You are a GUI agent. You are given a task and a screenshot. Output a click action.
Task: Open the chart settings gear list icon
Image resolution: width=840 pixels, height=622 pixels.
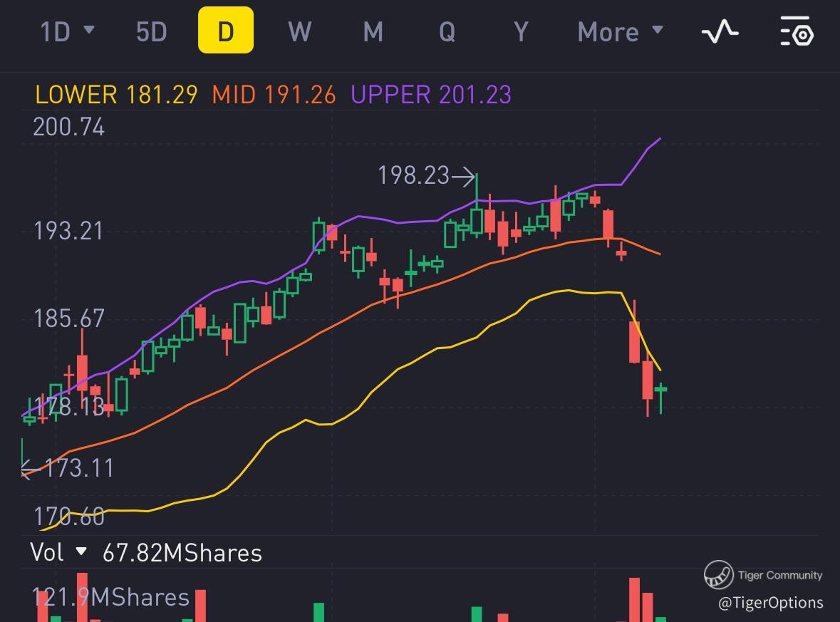tap(797, 31)
